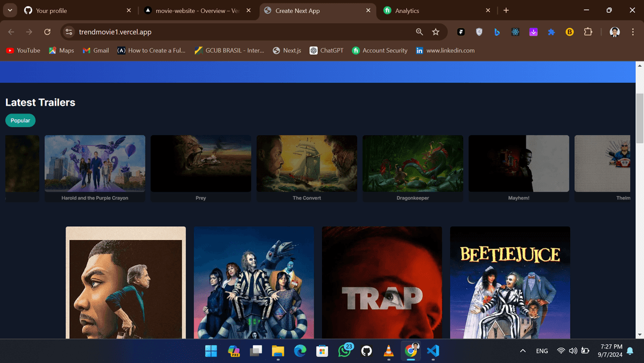Open the BEETLEJUICE classic movie poster

(x=510, y=282)
